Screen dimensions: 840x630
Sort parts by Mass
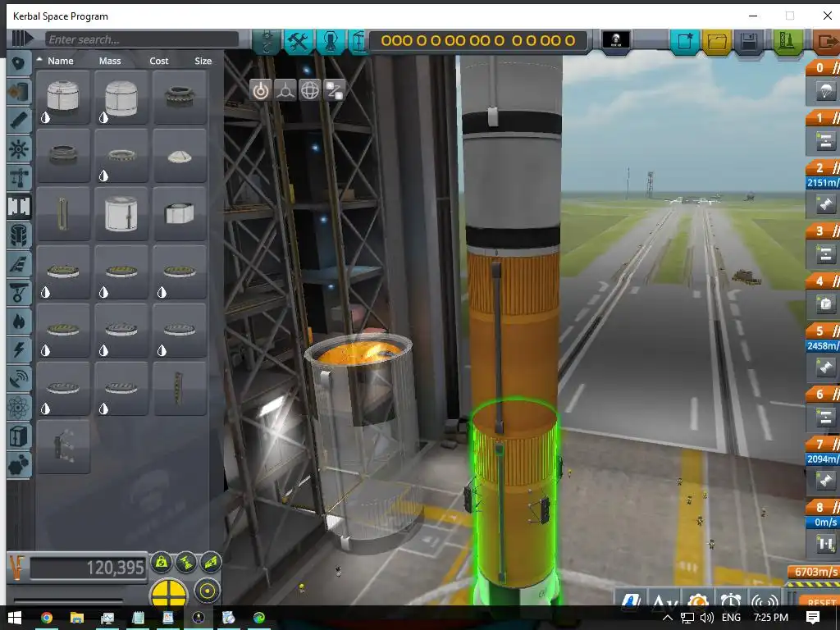[110, 61]
